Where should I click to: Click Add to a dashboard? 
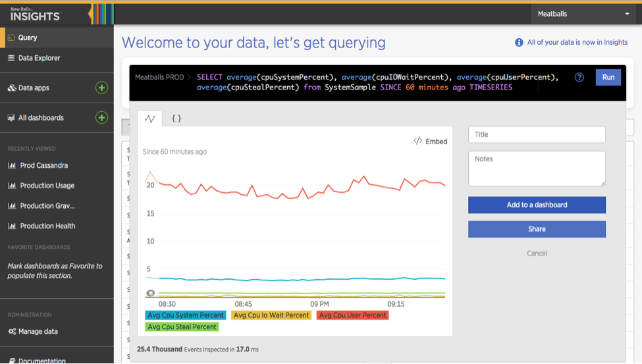pyautogui.click(x=537, y=205)
